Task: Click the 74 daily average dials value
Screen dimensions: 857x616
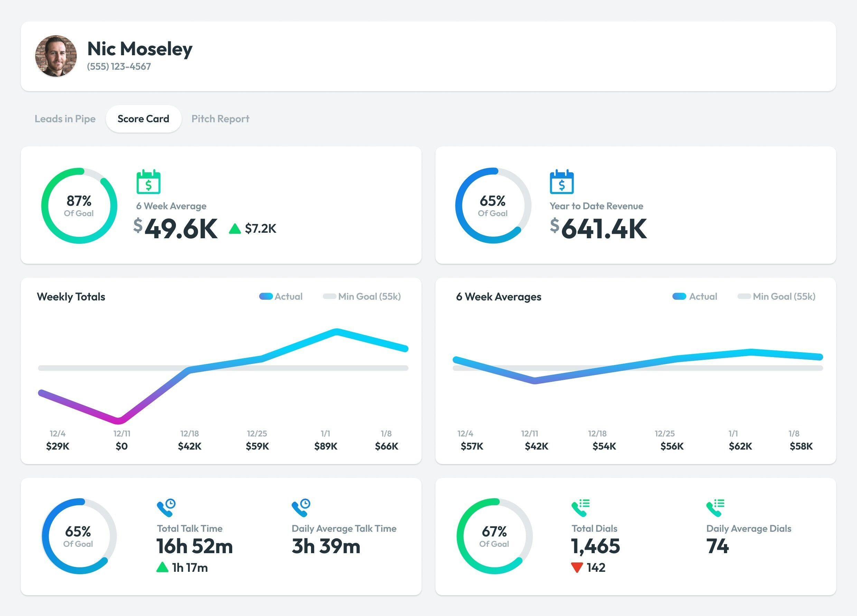Action: point(717,546)
